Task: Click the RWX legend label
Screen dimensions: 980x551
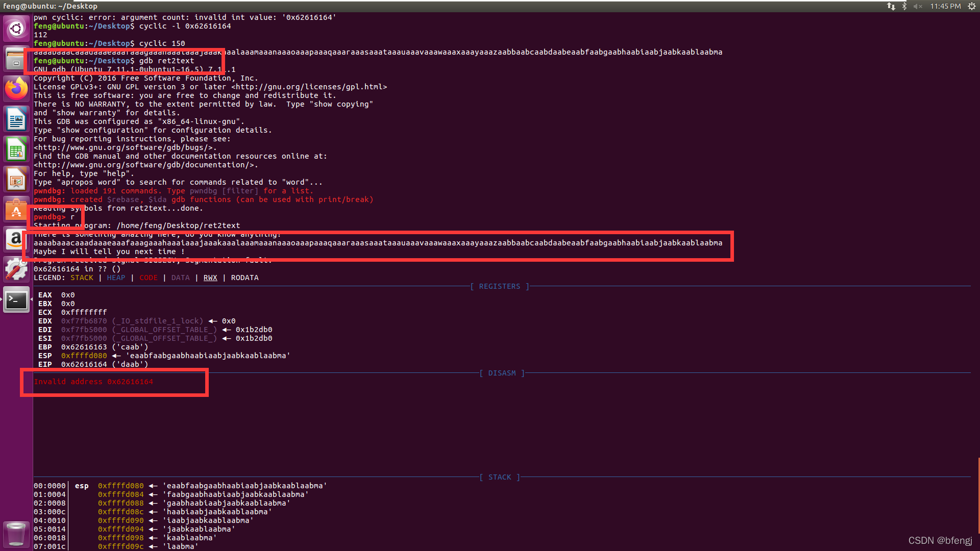Action: click(210, 278)
